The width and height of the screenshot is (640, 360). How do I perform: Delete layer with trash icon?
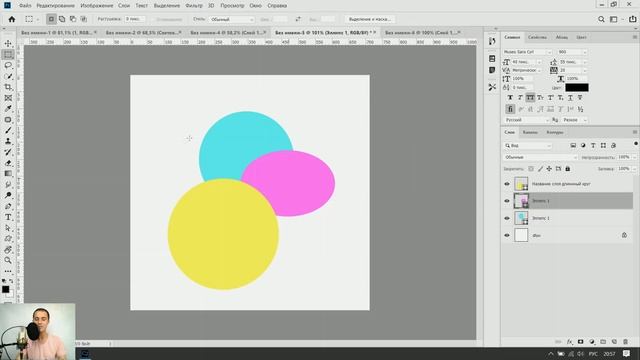(x=625, y=342)
